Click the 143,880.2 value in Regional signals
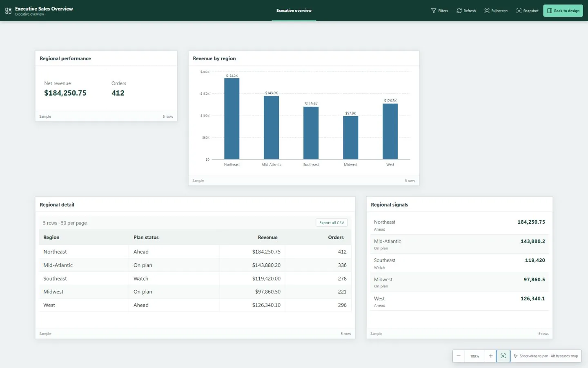 (x=532, y=242)
